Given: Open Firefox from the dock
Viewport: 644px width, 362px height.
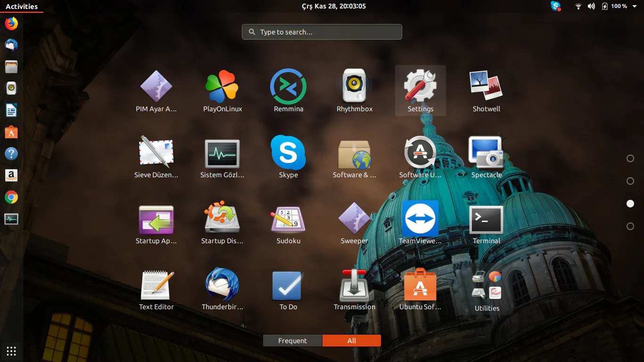Looking at the screenshot, I should click(x=11, y=23).
